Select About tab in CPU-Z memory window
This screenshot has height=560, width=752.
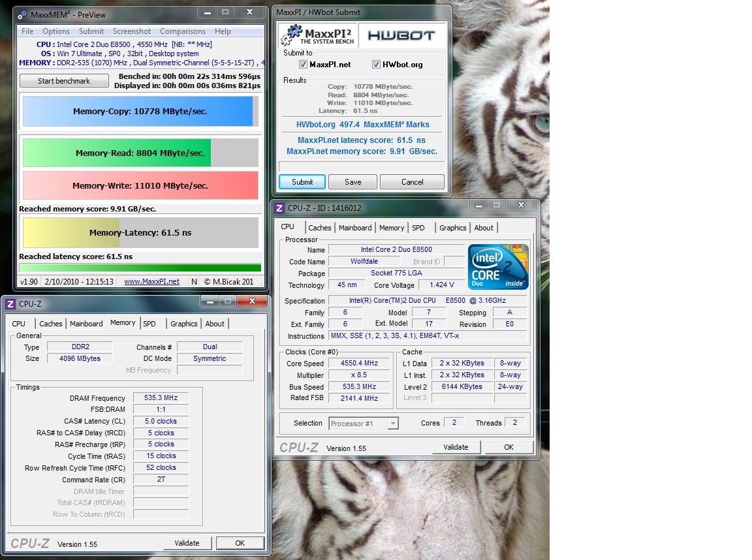coord(214,324)
